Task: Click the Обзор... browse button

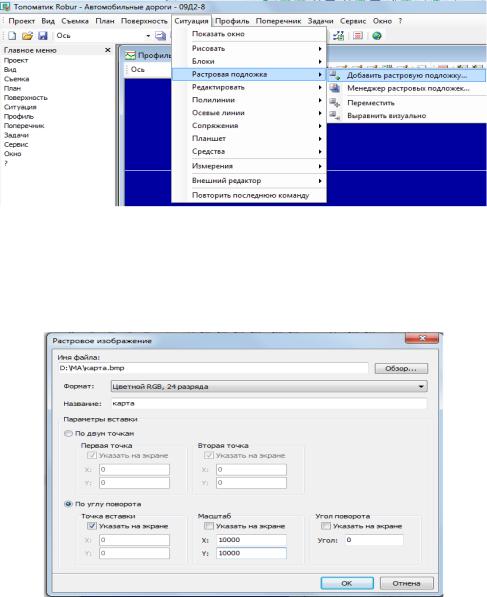Action: point(401,368)
